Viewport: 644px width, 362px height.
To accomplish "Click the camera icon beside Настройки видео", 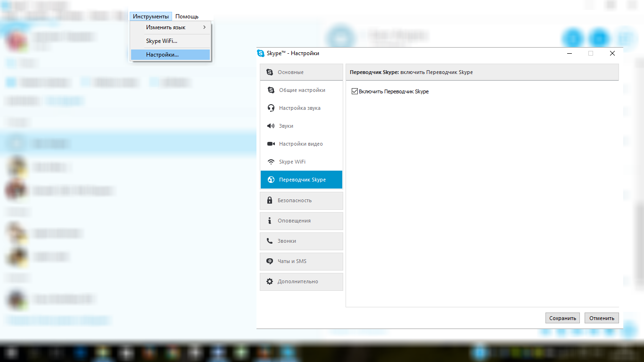I will [x=271, y=144].
